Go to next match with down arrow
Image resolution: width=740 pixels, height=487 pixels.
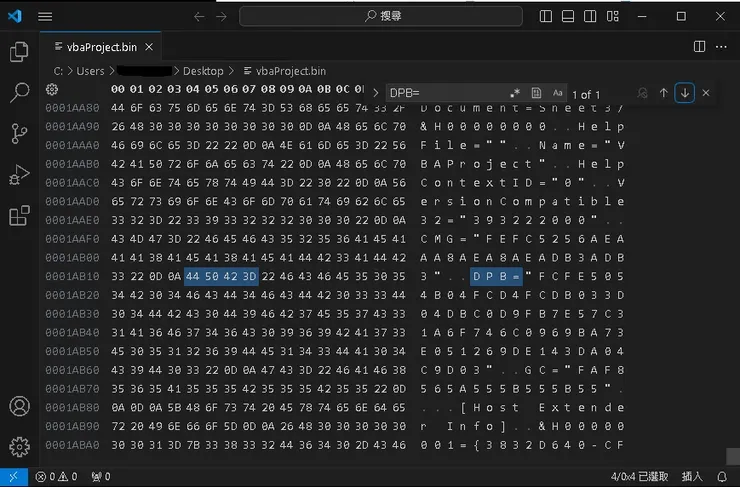(x=685, y=93)
